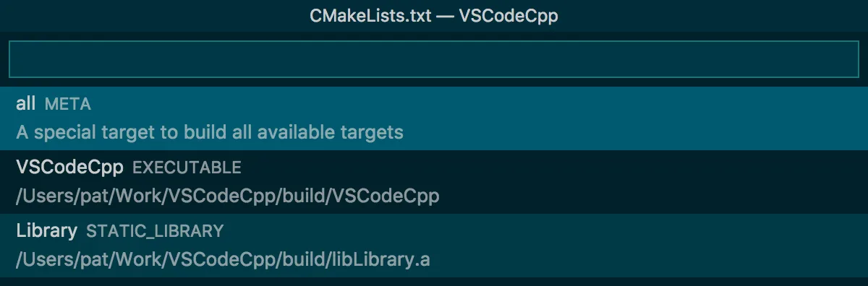Viewport: 868px width, 286px height.
Task: Focus the empty quick pick text box
Action: click(434, 59)
